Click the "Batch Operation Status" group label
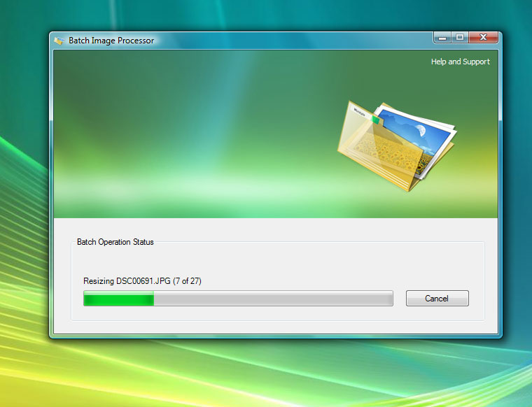The height and width of the screenshot is (407, 532). coord(115,242)
